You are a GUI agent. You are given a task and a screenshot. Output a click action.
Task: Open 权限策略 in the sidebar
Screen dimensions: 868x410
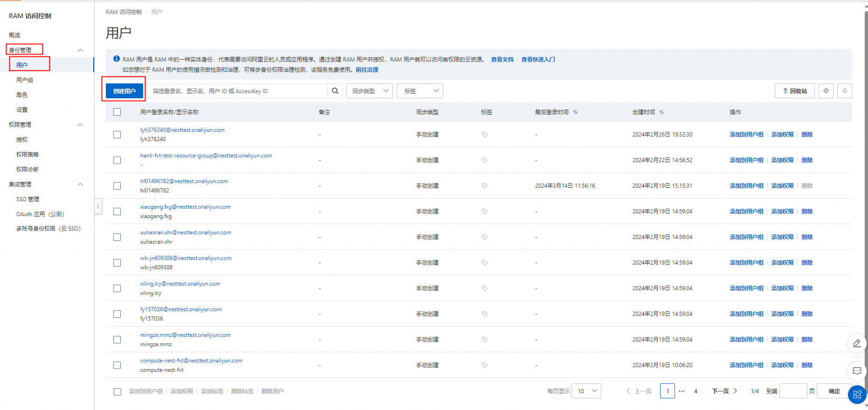click(x=28, y=154)
